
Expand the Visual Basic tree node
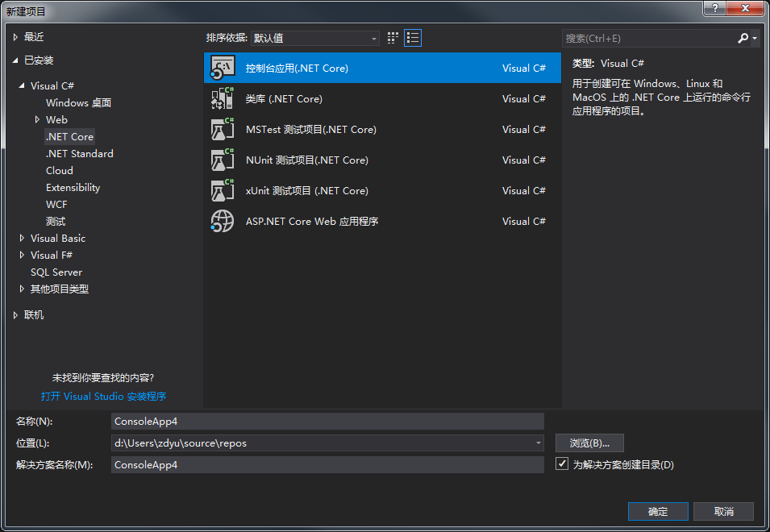coord(22,238)
